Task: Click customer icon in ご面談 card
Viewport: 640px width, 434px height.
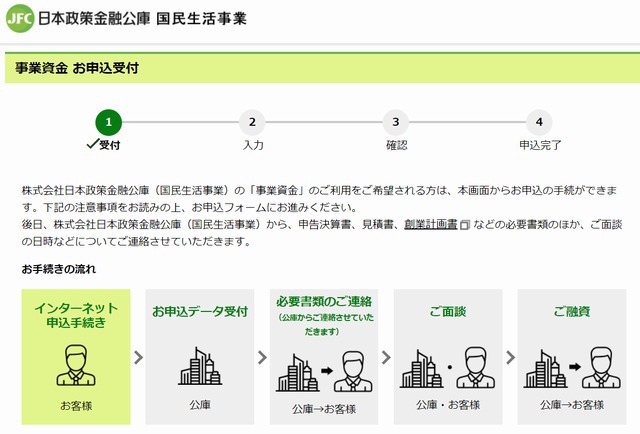Action: 476,368
